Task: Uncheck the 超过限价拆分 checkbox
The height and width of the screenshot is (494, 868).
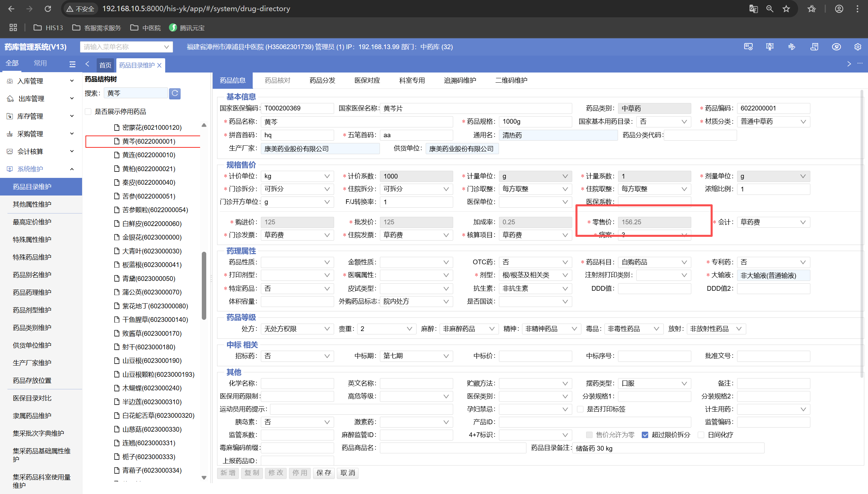Action: 645,435
